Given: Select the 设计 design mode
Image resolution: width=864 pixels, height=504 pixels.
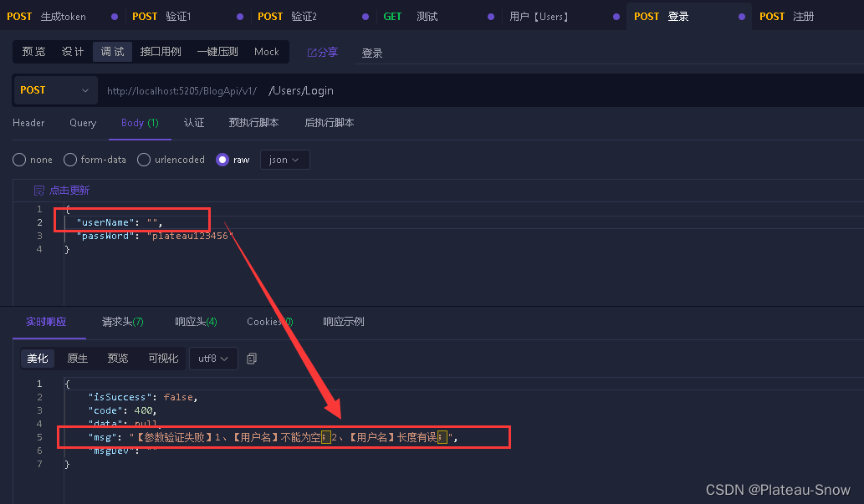Looking at the screenshot, I should pos(72,51).
